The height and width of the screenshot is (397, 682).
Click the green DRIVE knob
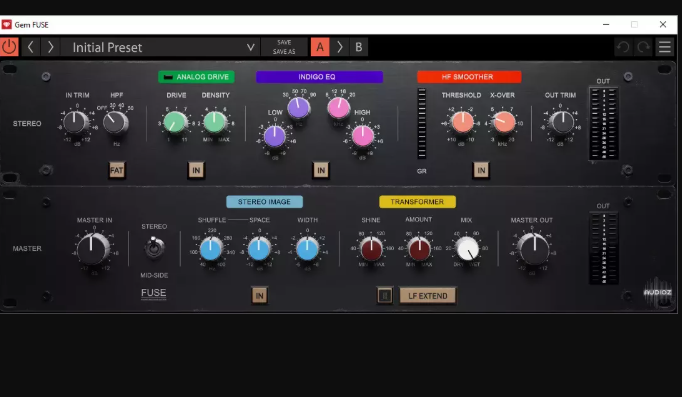pyautogui.click(x=175, y=122)
